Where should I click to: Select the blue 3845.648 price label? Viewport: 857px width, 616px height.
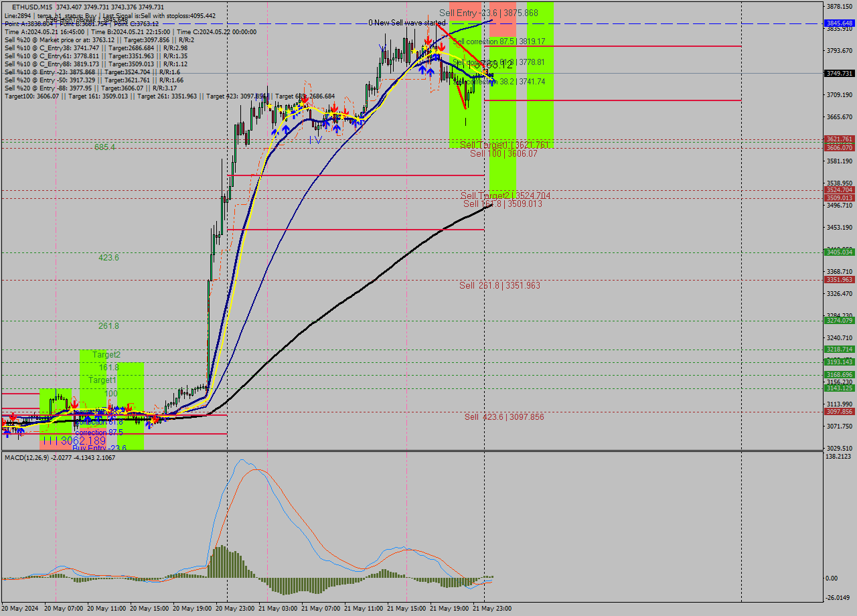[x=839, y=23]
